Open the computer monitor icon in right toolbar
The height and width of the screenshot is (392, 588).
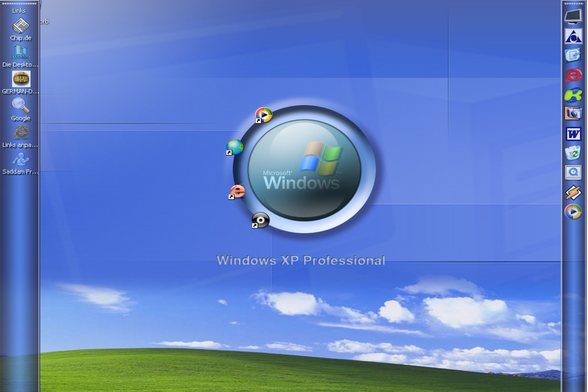tap(573, 16)
